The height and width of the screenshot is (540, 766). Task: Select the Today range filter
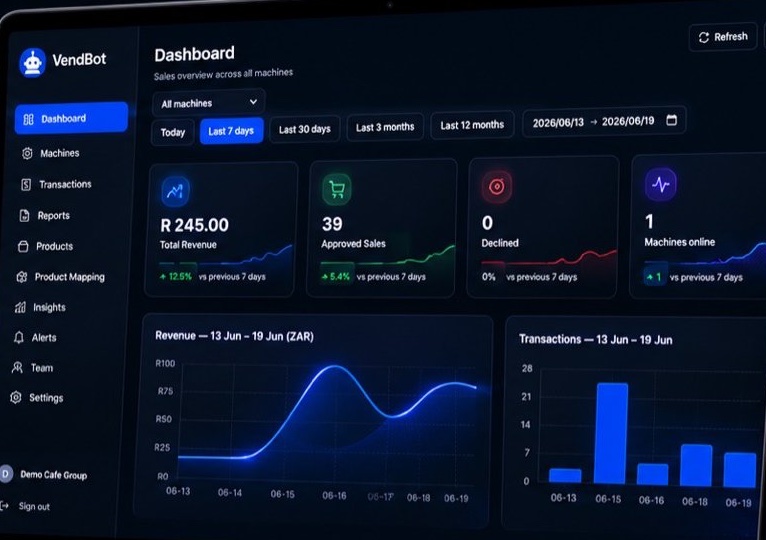click(173, 132)
